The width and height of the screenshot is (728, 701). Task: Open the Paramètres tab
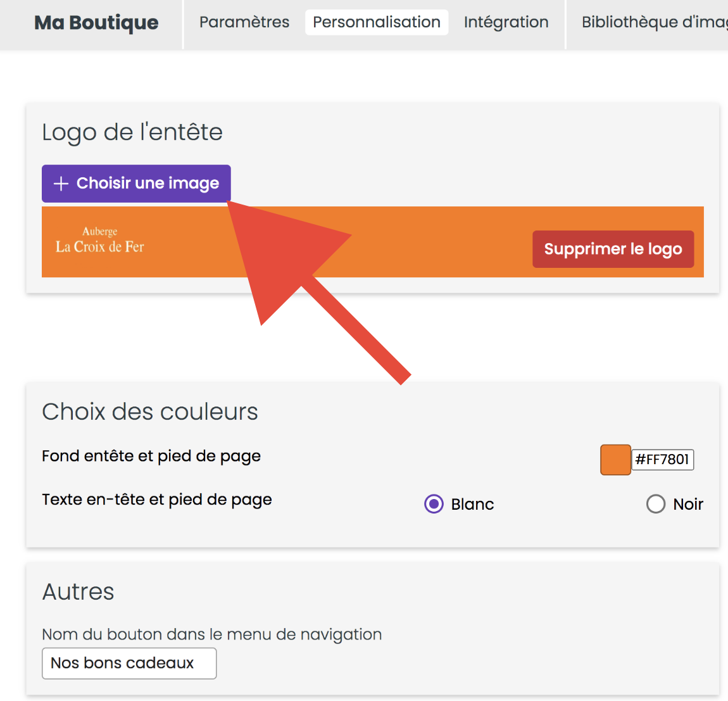click(244, 22)
